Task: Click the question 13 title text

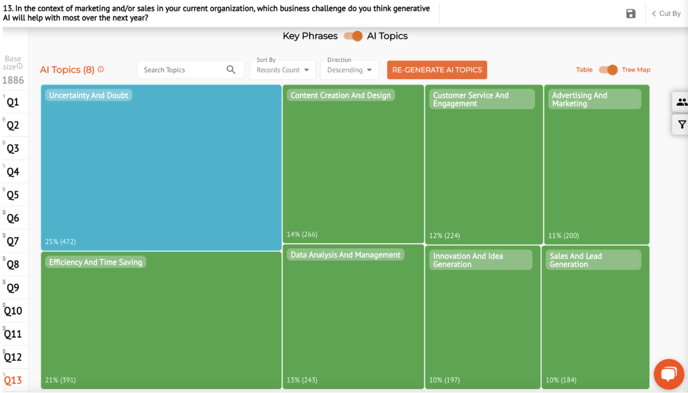Action: point(216,13)
